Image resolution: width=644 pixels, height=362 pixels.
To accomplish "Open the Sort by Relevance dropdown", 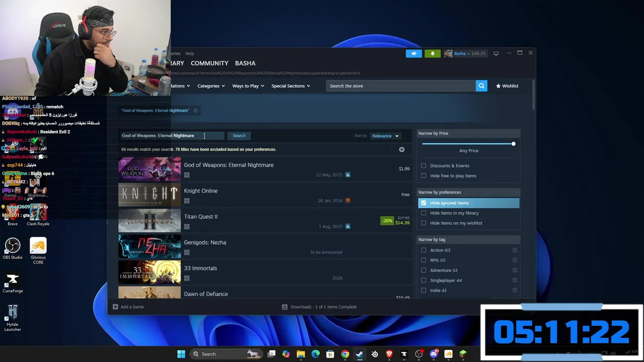I will click(x=385, y=136).
